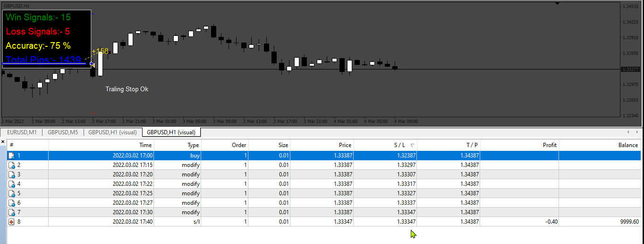Click the S/L value 1.33327
The width and height of the screenshot is (644, 244).
coord(407,193)
